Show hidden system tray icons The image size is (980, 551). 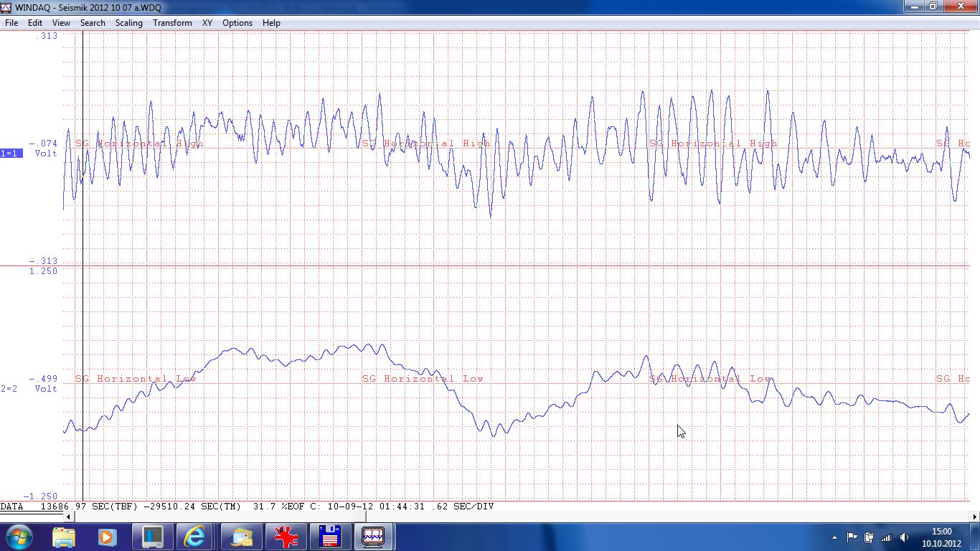[834, 537]
